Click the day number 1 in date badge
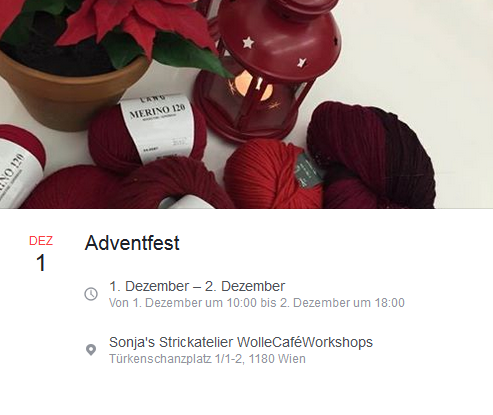 point(41,263)
